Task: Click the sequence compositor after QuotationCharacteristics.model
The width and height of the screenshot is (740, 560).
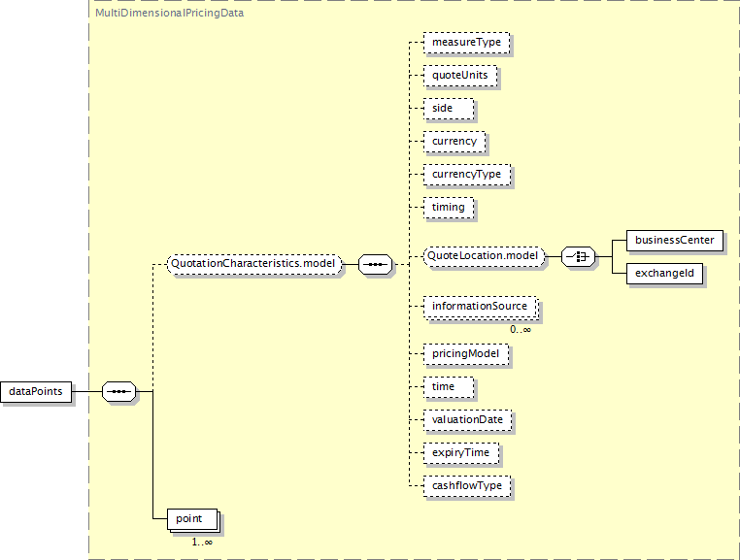Action: point(375,264)
